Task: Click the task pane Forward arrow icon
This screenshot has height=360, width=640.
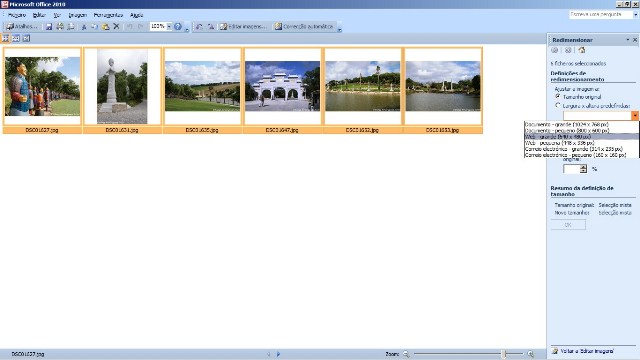Action: coord(568,50)
